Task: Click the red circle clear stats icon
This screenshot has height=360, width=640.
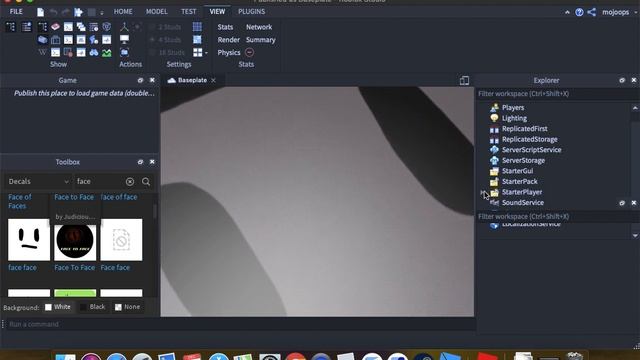Action: 249,53
